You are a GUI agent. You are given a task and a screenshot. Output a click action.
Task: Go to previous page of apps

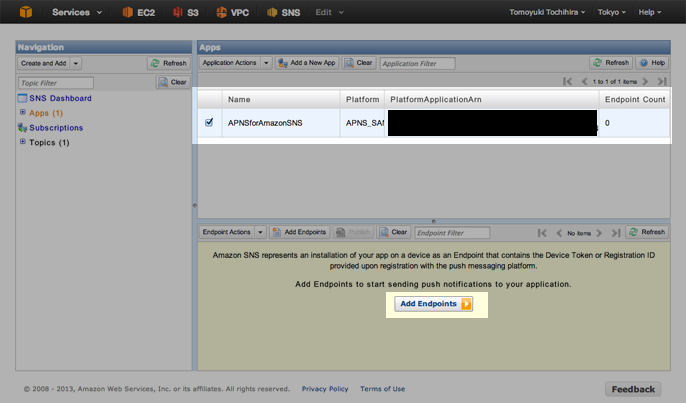[x=584, y=81]
